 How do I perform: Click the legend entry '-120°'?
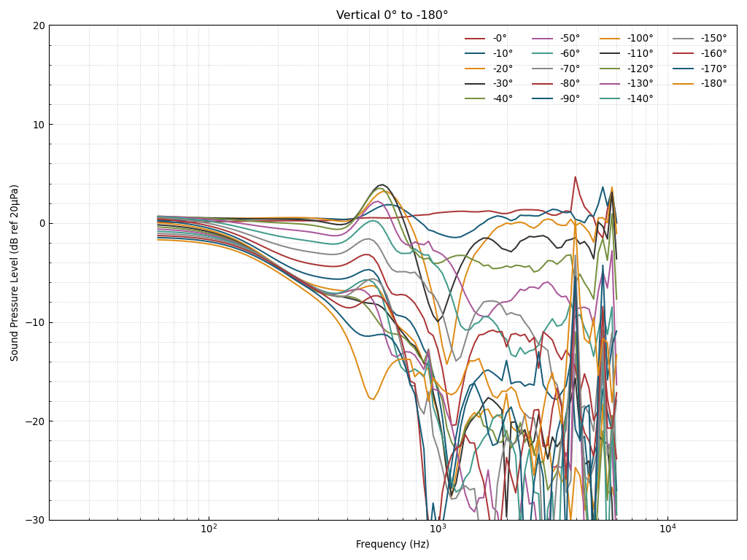(626, 69)
